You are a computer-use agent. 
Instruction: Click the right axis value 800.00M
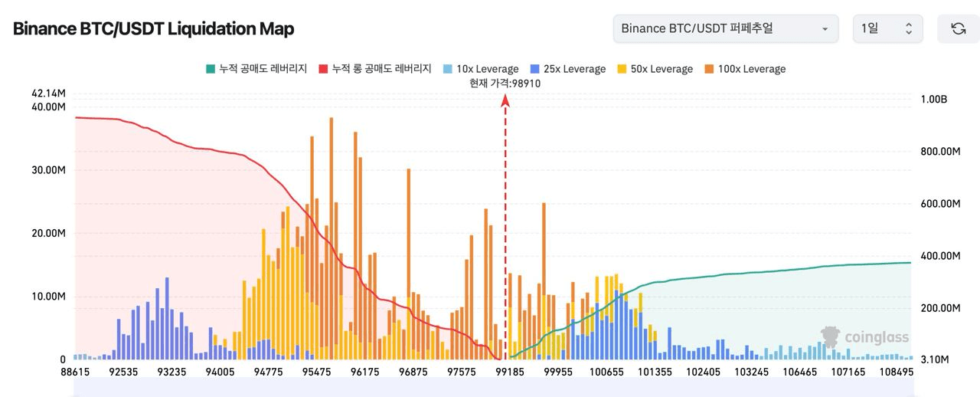940,152
